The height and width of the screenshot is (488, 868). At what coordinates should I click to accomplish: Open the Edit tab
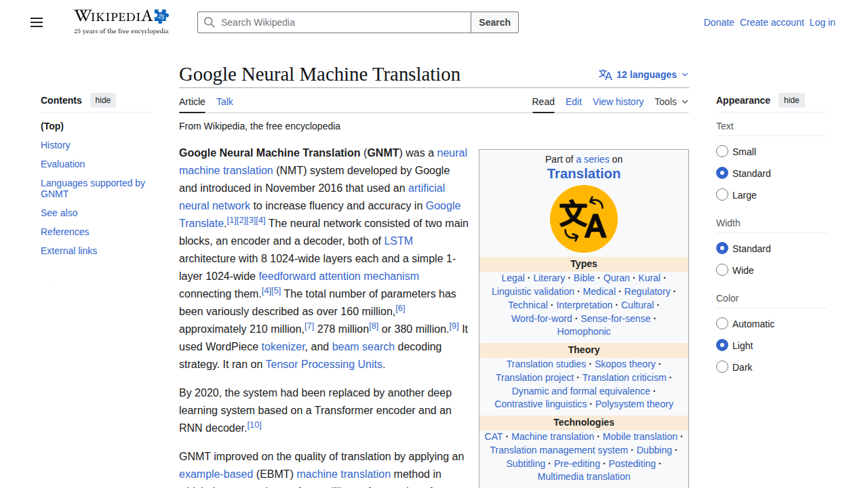click(574, 102)
